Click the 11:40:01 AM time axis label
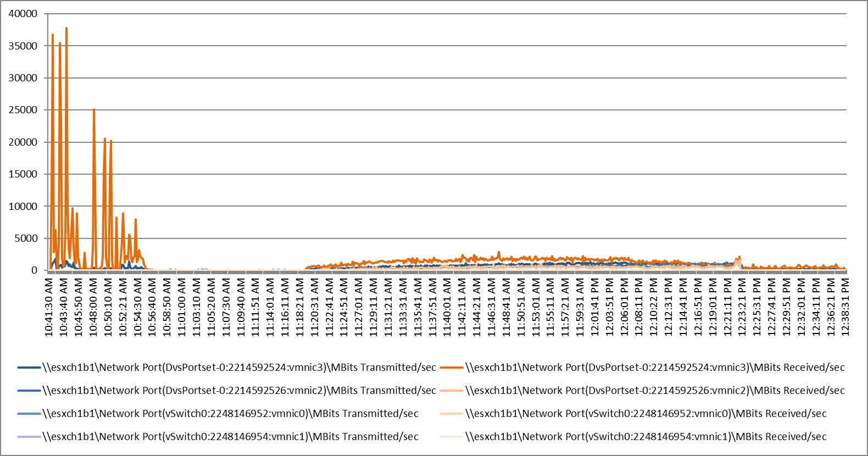868x456 pixels. [x=448, y=307]
